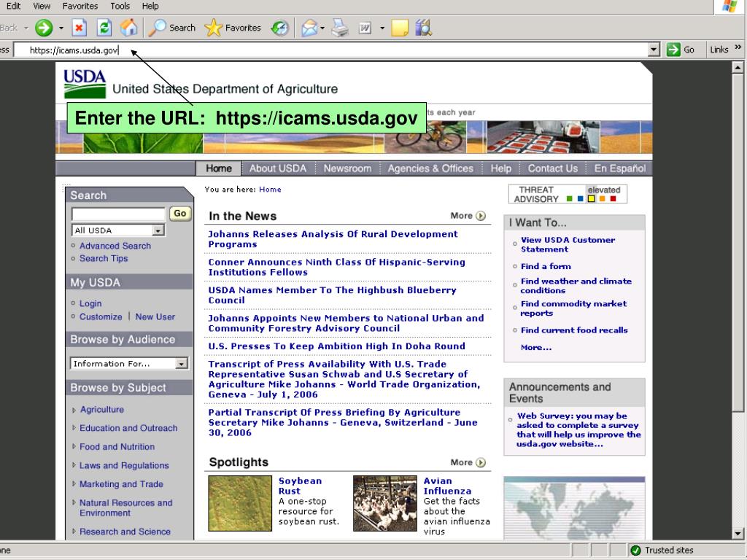Click the red threat advisory square
Image resolution: width=747 pixels, height=560 pixels.
pyautogui.click(x=613, y=198)
